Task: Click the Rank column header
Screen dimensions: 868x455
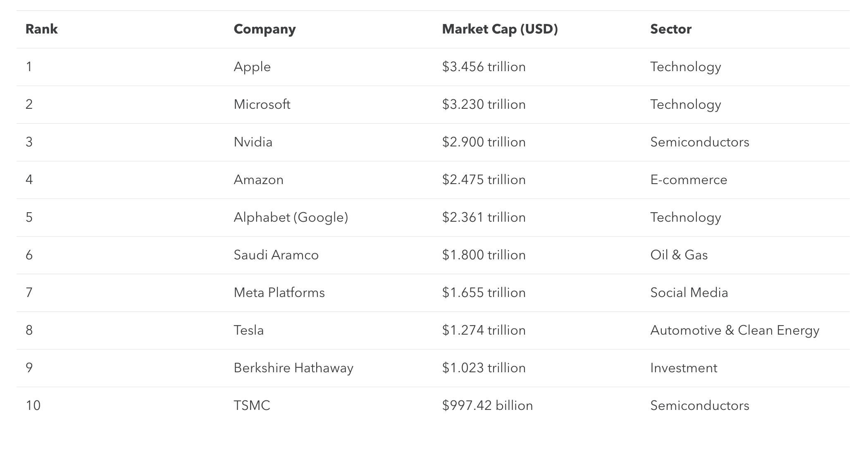Action: (x=41, y=29)
